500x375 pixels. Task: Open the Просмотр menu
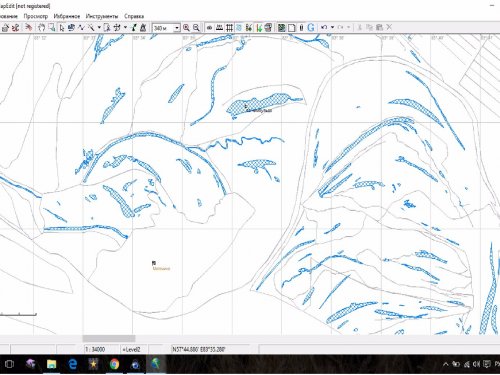(x=36, y=16)
